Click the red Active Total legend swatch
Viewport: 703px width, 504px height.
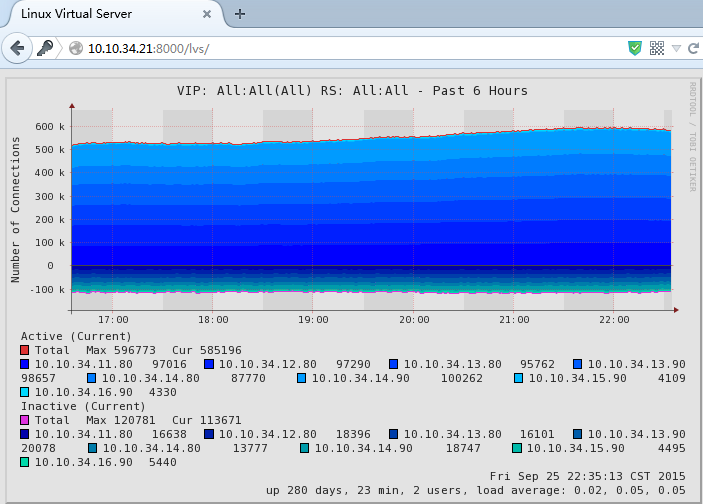25,350
